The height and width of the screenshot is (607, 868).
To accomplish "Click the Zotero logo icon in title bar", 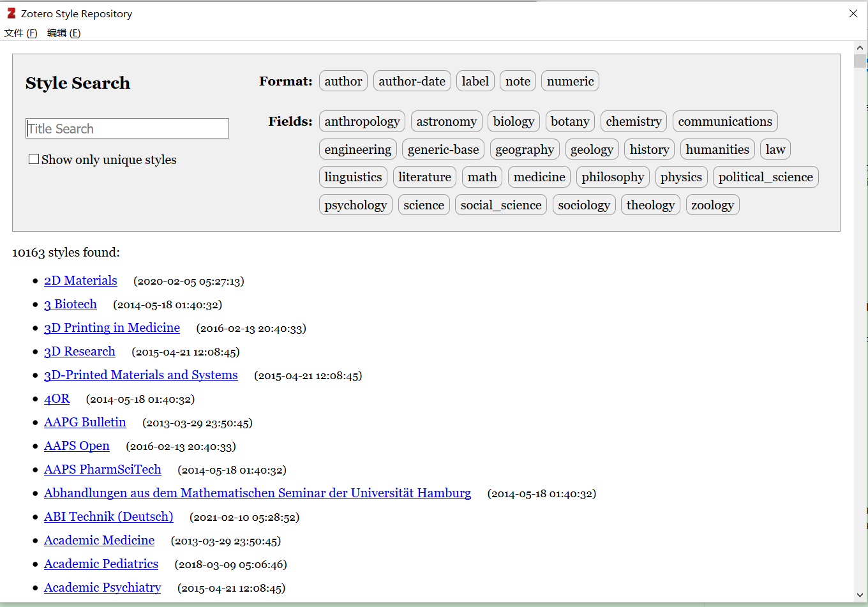I will click(x=11, y=13).
